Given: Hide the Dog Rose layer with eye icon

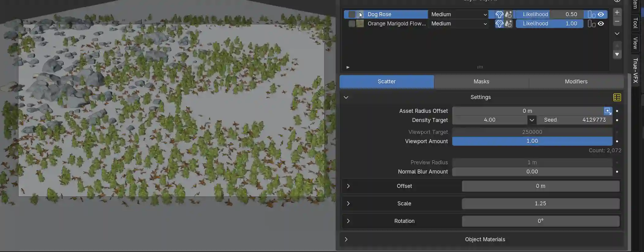Looking at the screenshot, I should pyautogui.click(x=601, y=14).
